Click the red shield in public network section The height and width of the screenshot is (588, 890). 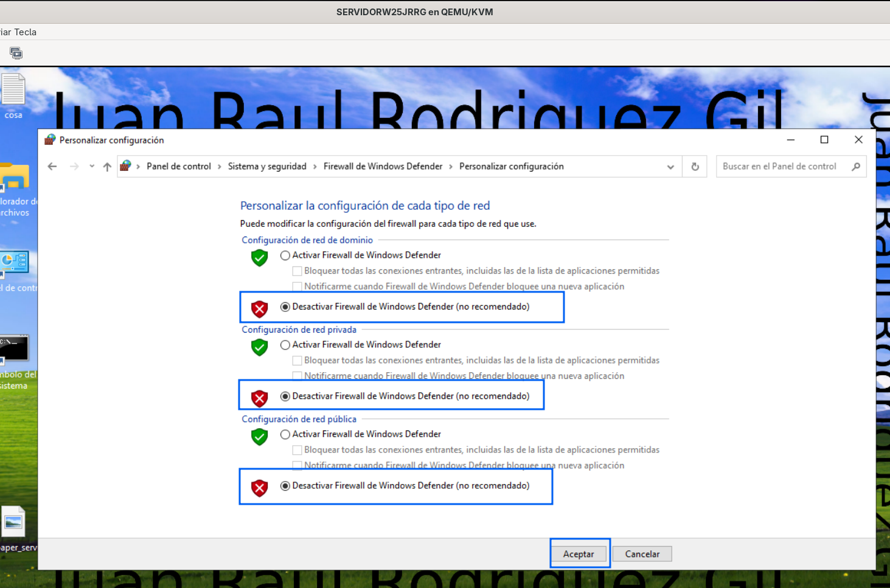260,488
